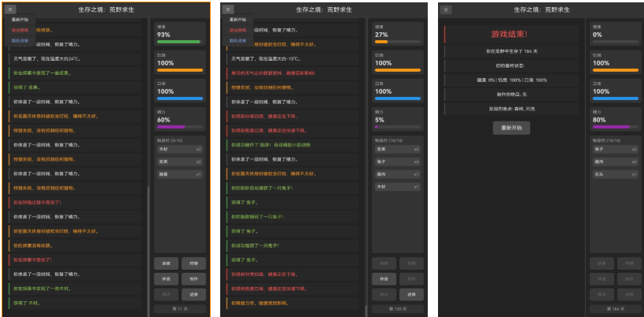Screen dimensions: 644x317
Task: Click the line 发现的地点: 森林, 河流
Action: pyautogui.click(x=511, y=109)
